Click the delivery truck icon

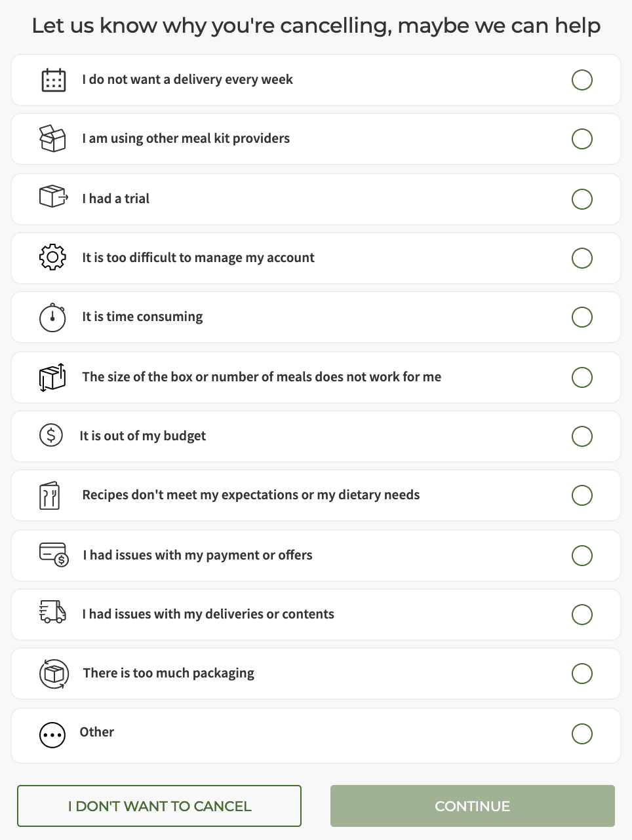click(52, 611)
